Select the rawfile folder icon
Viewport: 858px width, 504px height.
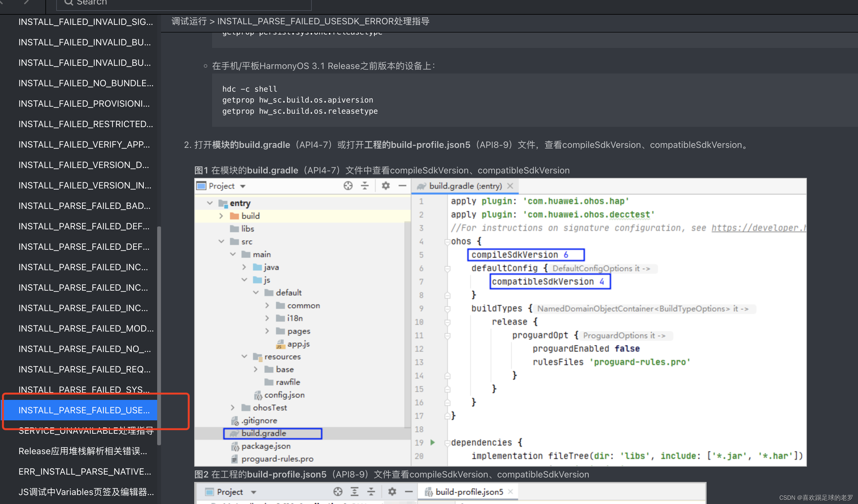click(x=269, y=382)
